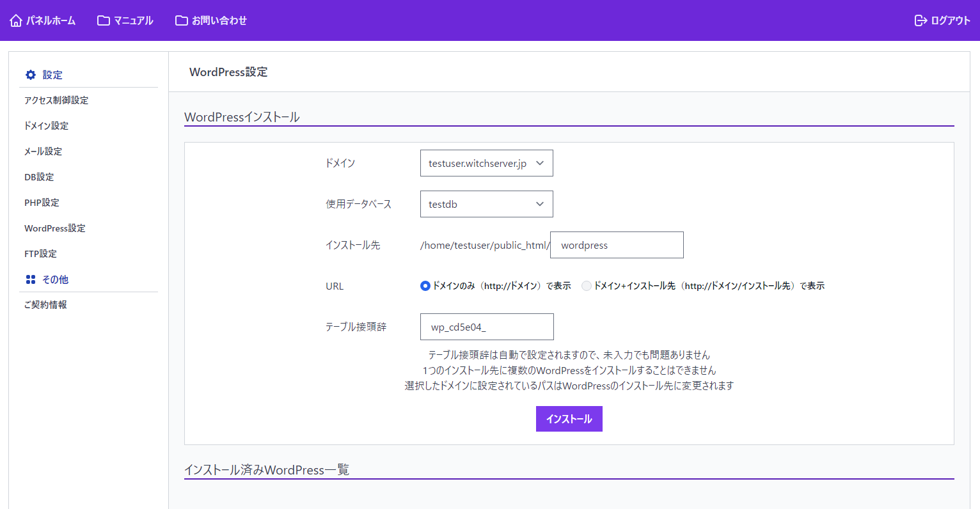Screen dimensions: 980x509
Task: Navigate to PHP設定 in the sidebar
Action: coord(42,203)
